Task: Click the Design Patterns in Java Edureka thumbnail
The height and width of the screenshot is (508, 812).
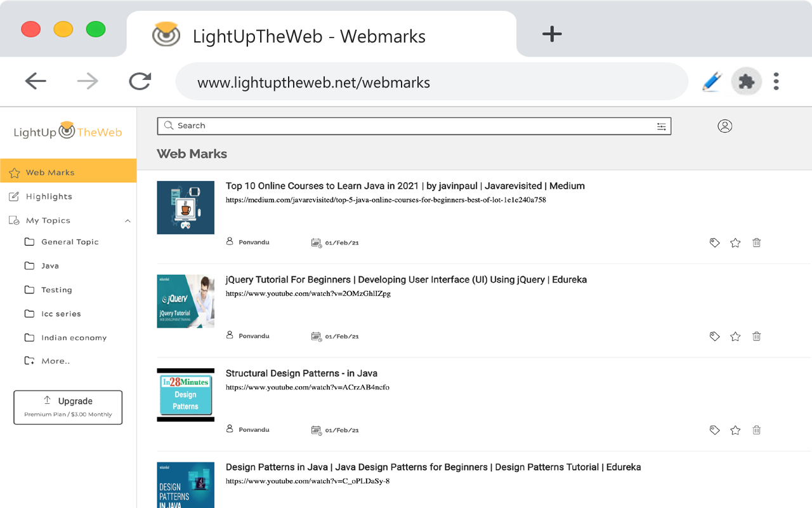Action: tap(186, 485)
